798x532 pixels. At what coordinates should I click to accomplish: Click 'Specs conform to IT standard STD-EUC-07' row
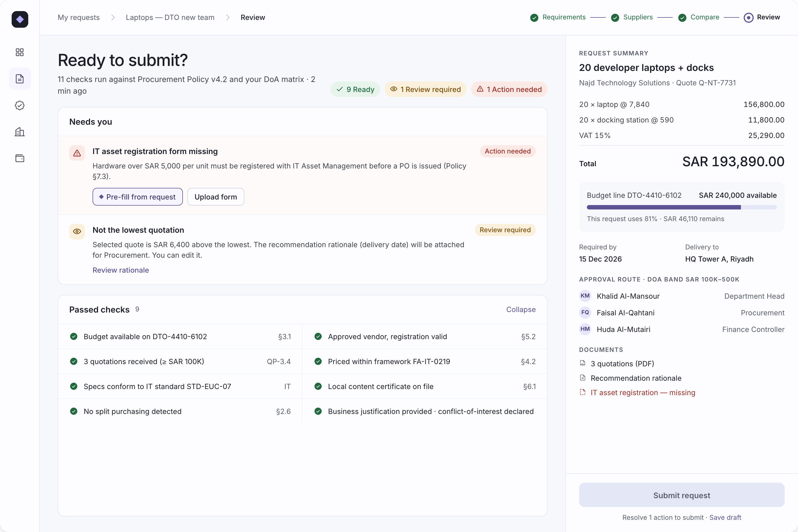tap(180, 387)
